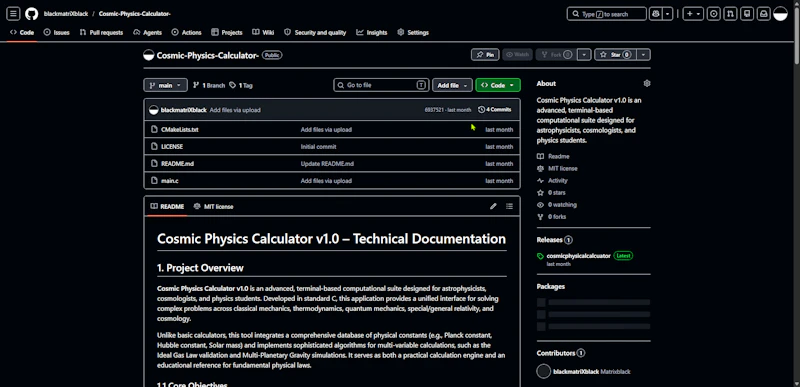Open the repositories icon in header
The width and height of the screenshot is (800, 387).
point(747,14)
